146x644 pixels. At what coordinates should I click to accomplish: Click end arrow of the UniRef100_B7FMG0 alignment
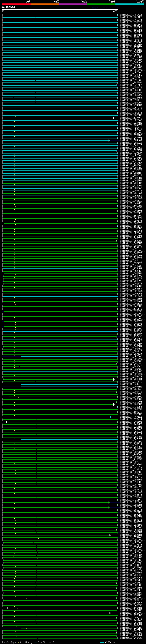(114, 118)
